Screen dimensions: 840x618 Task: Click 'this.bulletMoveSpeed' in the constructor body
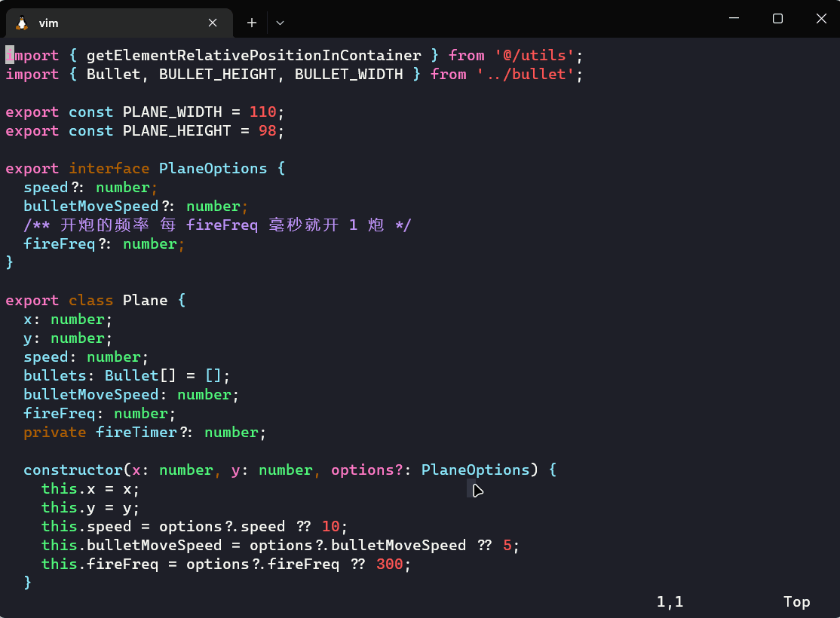point(132,545)
